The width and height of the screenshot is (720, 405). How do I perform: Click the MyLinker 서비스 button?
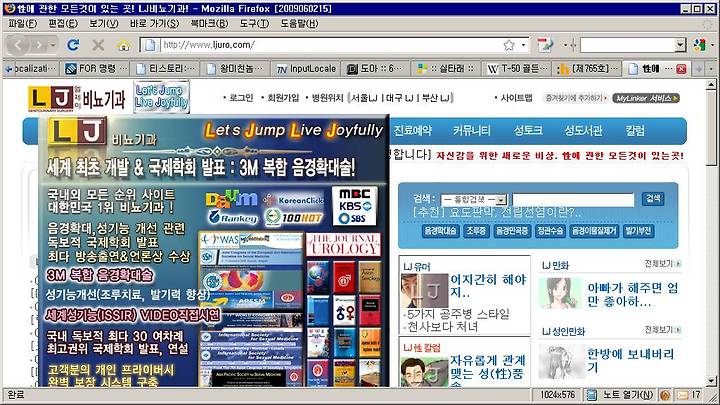[646, 98]
